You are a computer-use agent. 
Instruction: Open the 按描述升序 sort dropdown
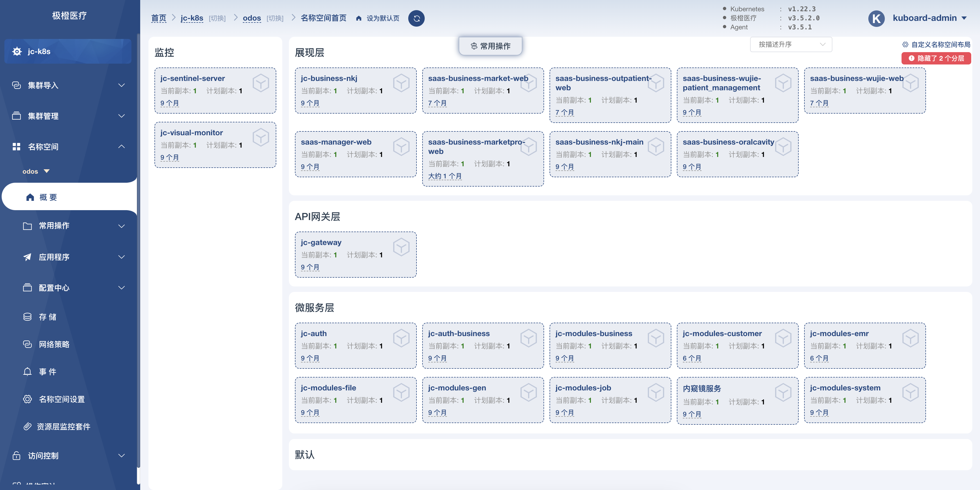790,44
